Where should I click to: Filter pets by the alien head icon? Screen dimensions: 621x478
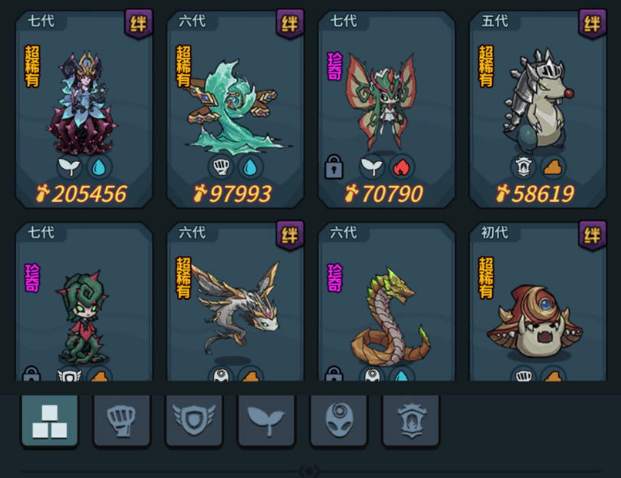pyautogui.click(x=339, y=422)
